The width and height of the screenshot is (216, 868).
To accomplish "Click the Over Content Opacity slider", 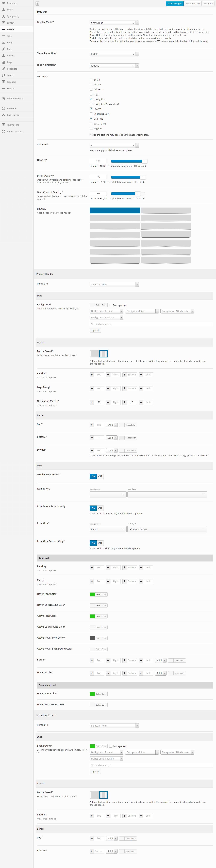I will pos(128,193).
